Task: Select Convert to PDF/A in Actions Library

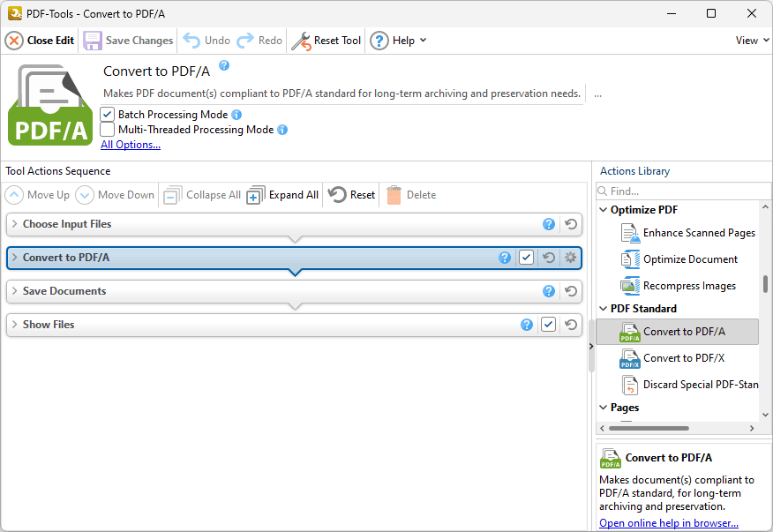Action: 678,332
